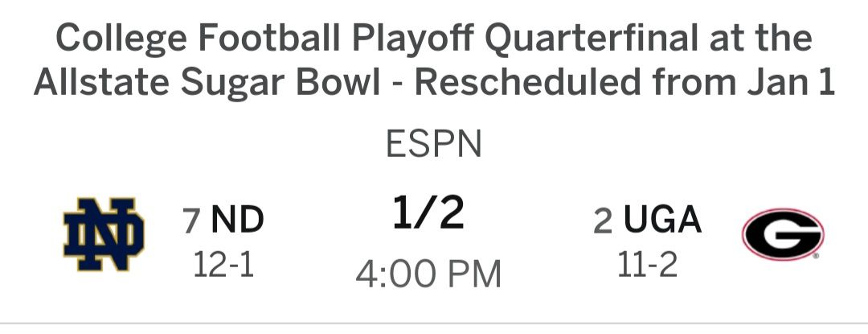The width and height of the screenshot is (868, 334).
Task: Click Georgia's number 2 ranking
Action: pyautogui.click(x=604, y=221)
